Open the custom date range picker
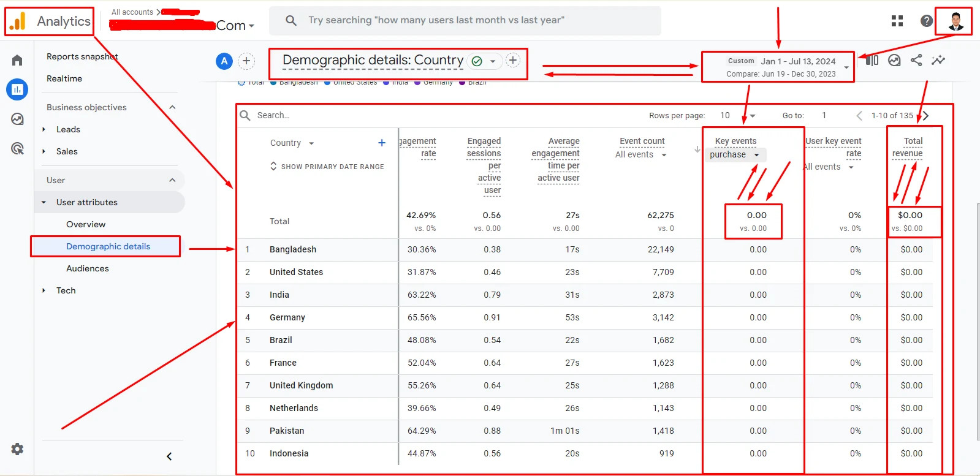 pyautogui.click(x=788, y=67)
